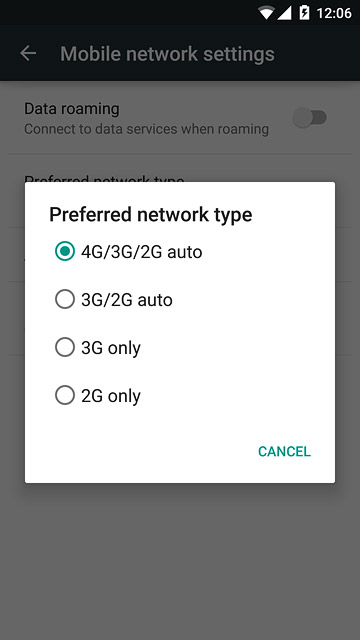Click the Mobile network settings title
Screen dimensions: 360x640
click(x=167, y=54)
